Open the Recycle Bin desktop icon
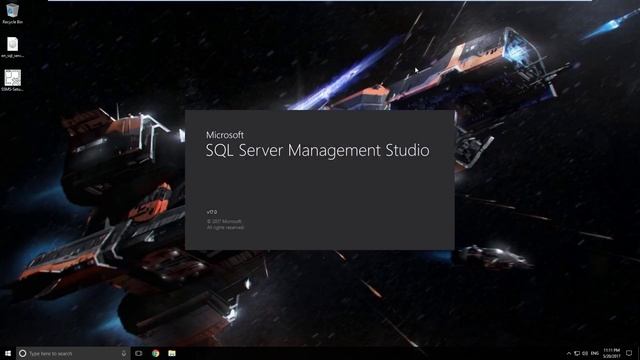640x360 pixels. [x=12, y=13]
